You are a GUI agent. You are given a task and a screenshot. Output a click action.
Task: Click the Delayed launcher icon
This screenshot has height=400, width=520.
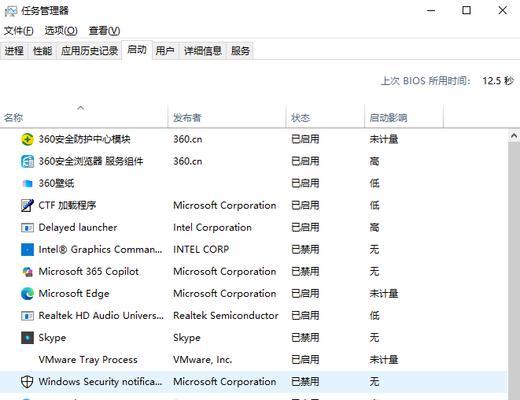click(x=27, y=228)
